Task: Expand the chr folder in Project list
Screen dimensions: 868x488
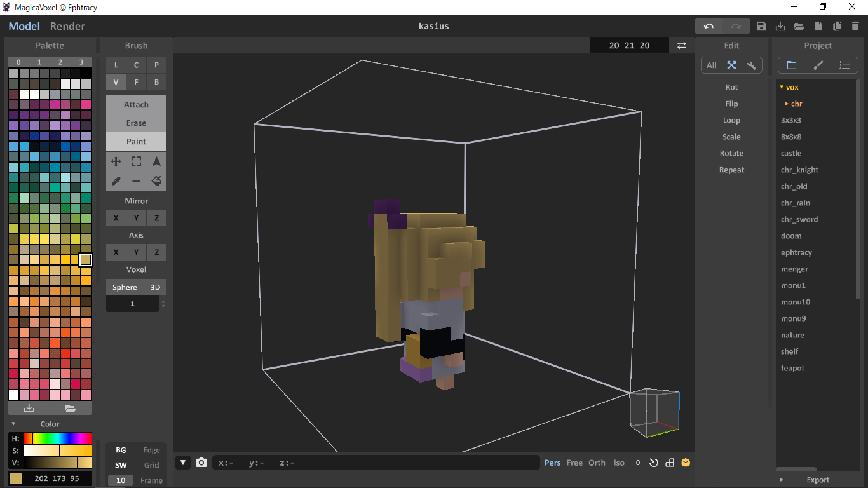Action: pos(787,104)
